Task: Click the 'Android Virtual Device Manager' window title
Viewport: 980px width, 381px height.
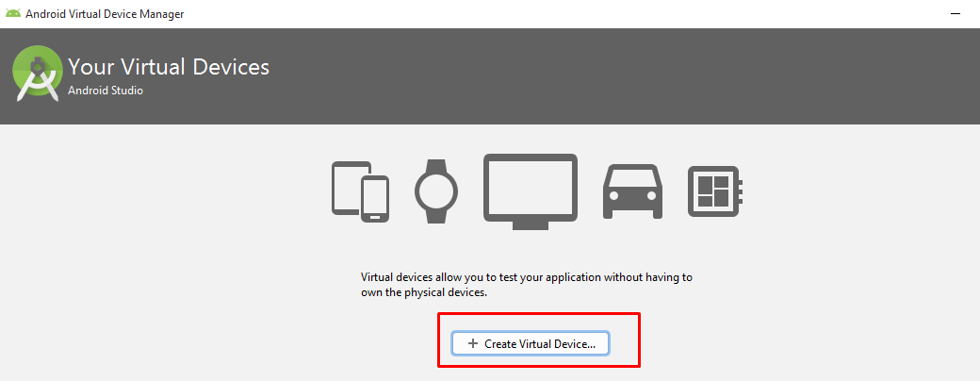Action: pos(105,14)
